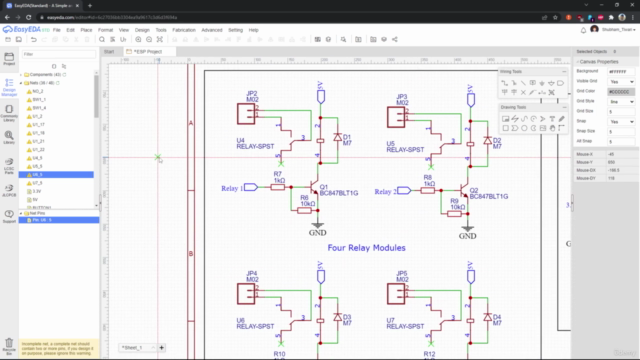Viewport: 640px width, 360px height.
Task: Open the Grid Style dropdown
Action: tap(621, 102)
